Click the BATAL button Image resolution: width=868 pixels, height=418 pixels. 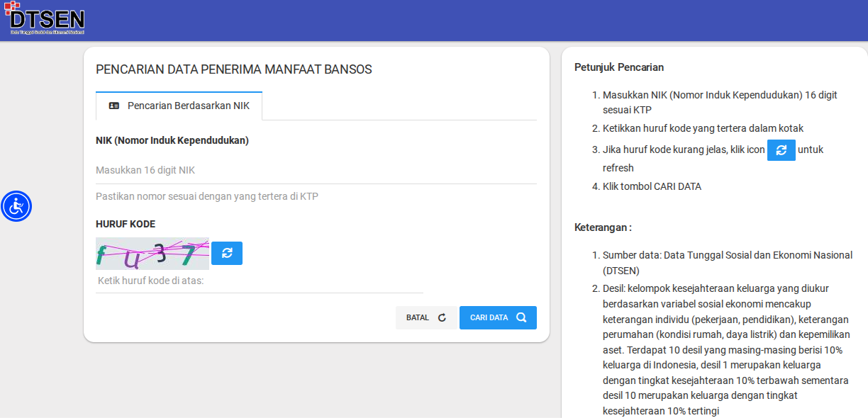426,317
